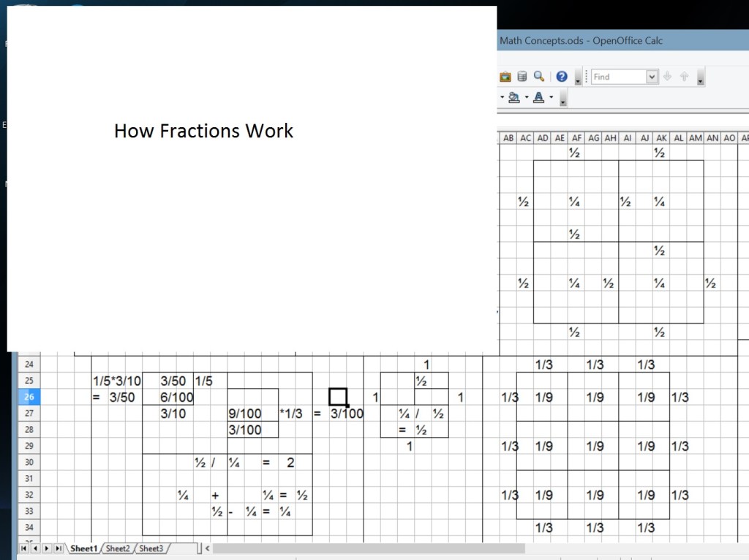Click the Data Sources database icon
Viewport: 749px width, 560px height.
point(522,77)
